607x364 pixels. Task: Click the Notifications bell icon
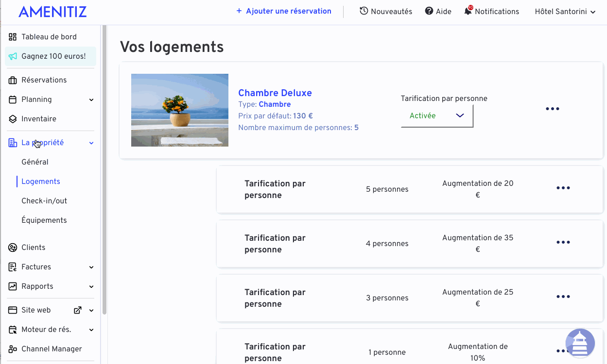point(468,11)
